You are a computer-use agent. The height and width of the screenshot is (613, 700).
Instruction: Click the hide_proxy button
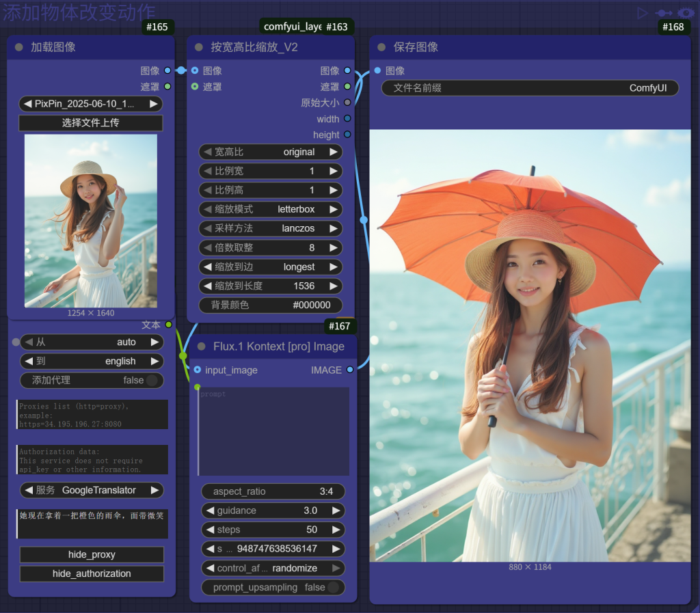click(91, 554)
